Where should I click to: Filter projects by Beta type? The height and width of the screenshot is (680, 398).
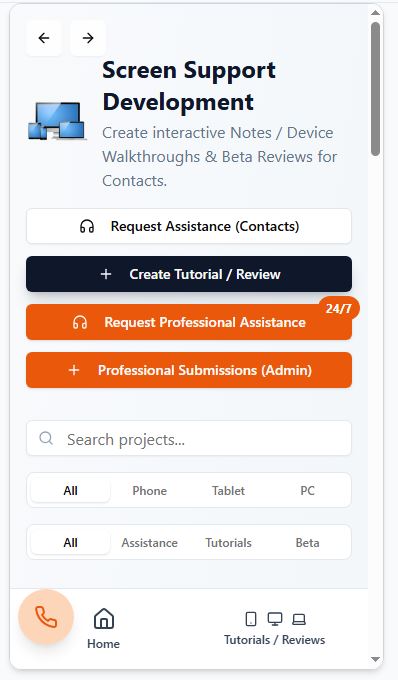click(x=307, y=543)
